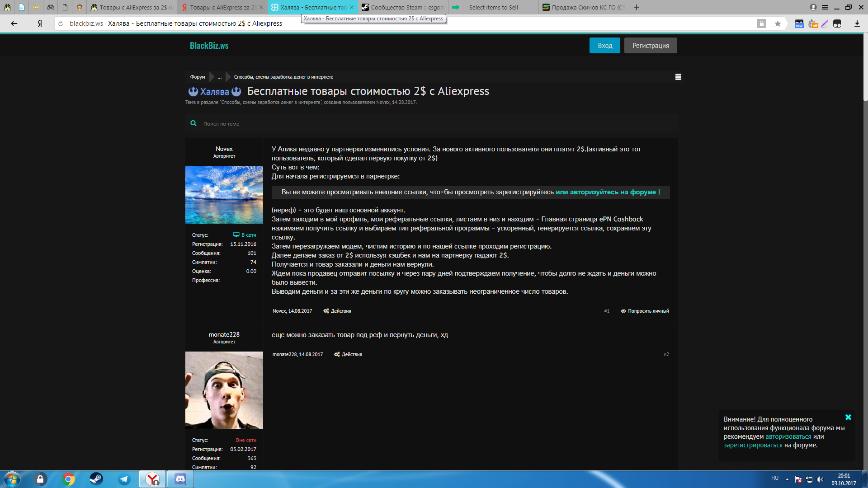Open a new tab with the plus button
This screenshot has width=868, height=488.
(x=637, y=7)
